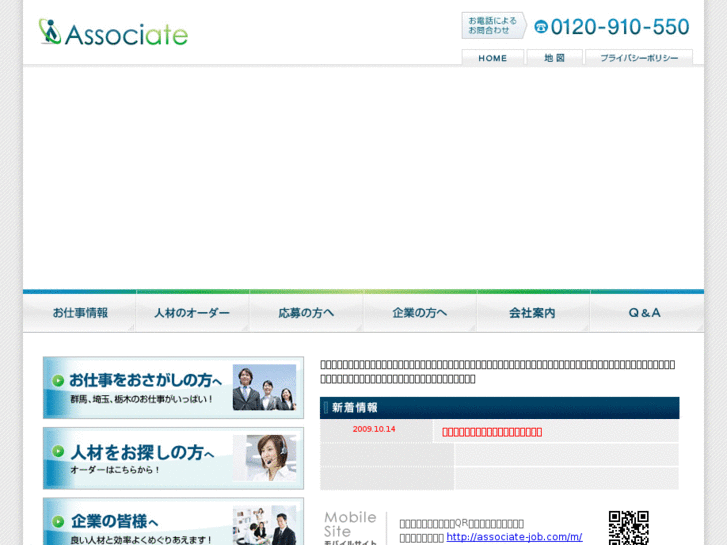Select 応募の方へ in the navigation bar

pyautogui.click(x=306, y=313)
